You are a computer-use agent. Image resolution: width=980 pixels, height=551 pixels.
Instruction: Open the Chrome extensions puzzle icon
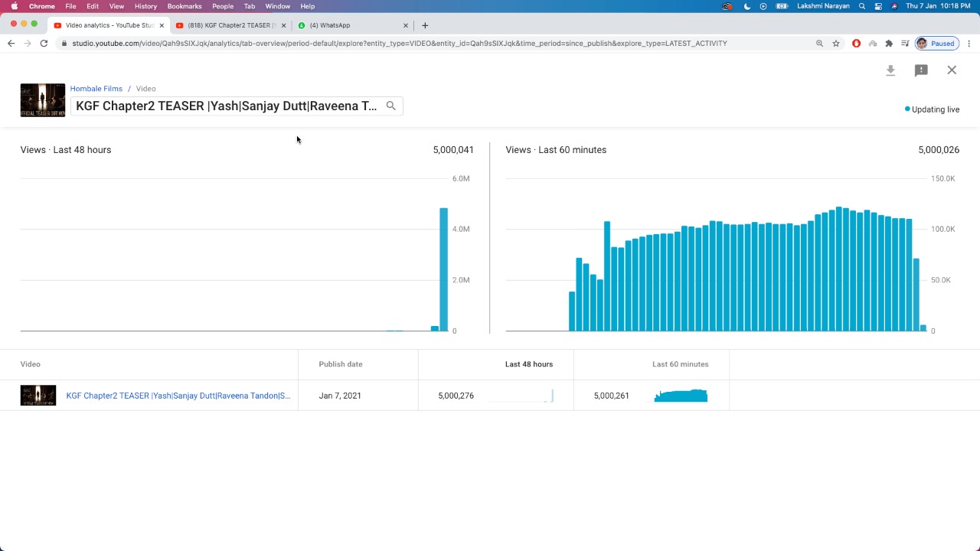[889, 44]
